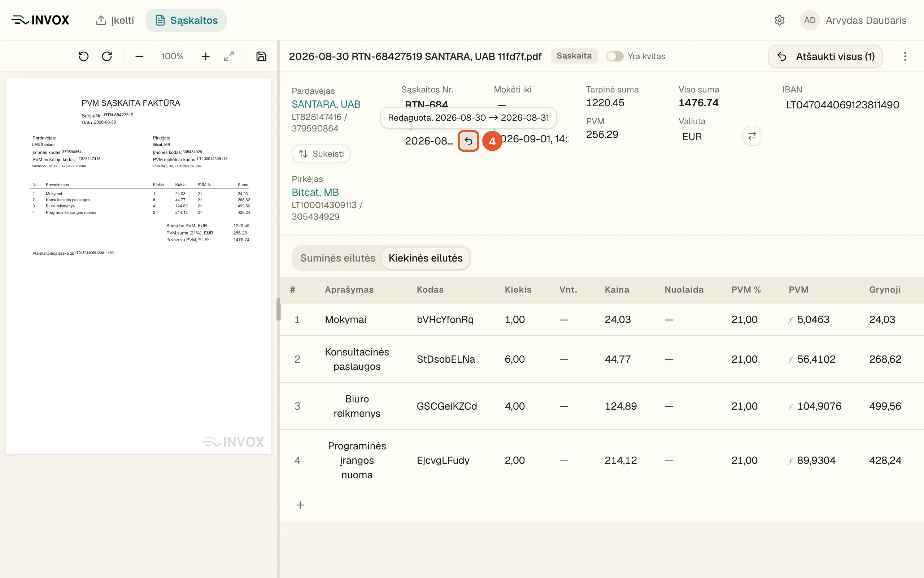Click Tarpinė suma value 1220.45
Image resolution: width=924 pixels, height=578 pixels.
point(605,103)
